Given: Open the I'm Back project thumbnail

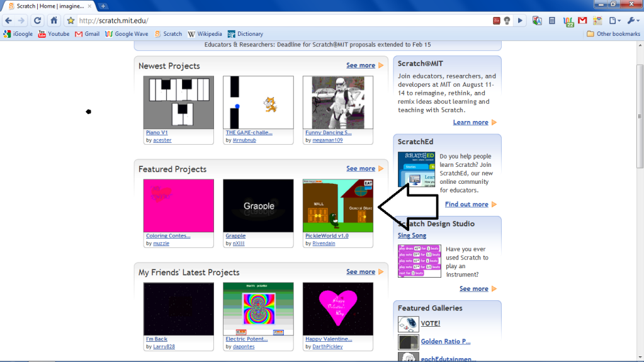Looking at the screenshot, I should click(179, 308).
